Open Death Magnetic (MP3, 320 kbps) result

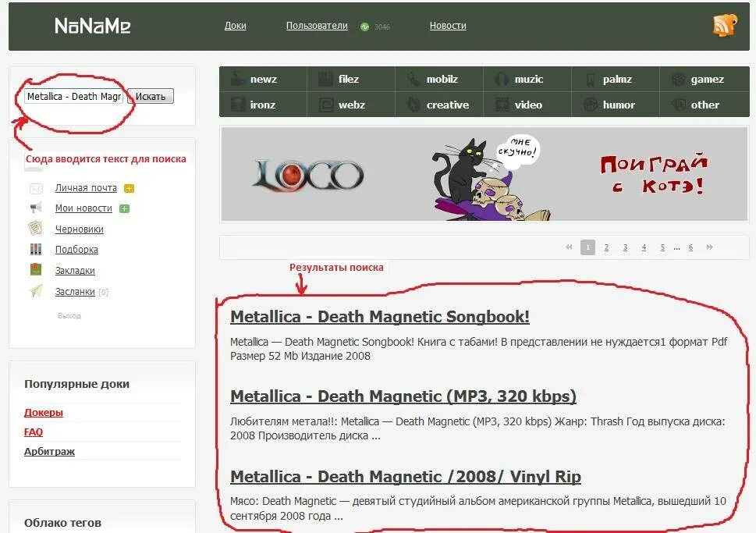[x=403, y=396]
